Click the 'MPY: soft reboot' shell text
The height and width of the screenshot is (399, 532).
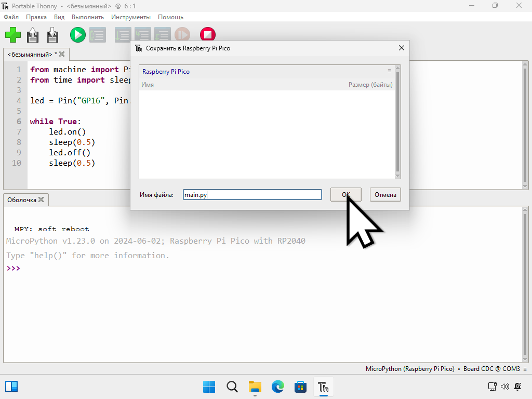pos(51,229)
